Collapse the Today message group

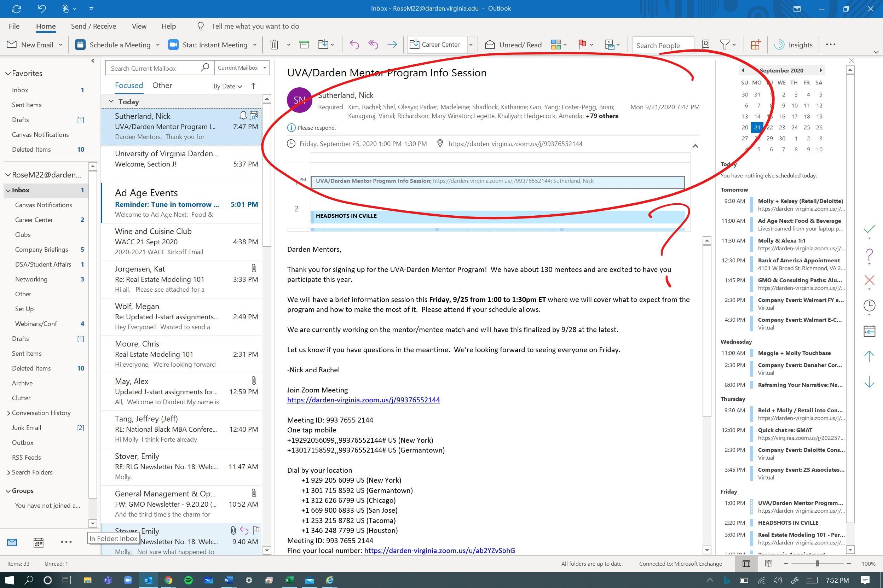click(x=111, y=101)
